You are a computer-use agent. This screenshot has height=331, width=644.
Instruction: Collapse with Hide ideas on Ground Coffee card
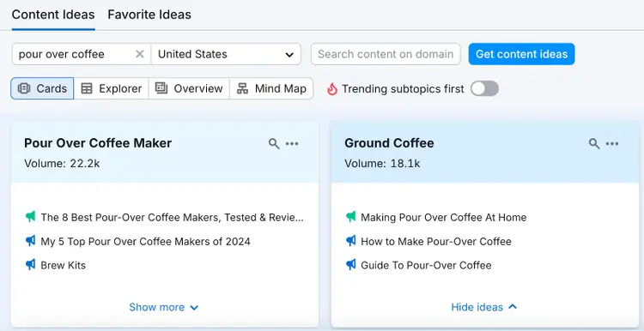(483, 307)
